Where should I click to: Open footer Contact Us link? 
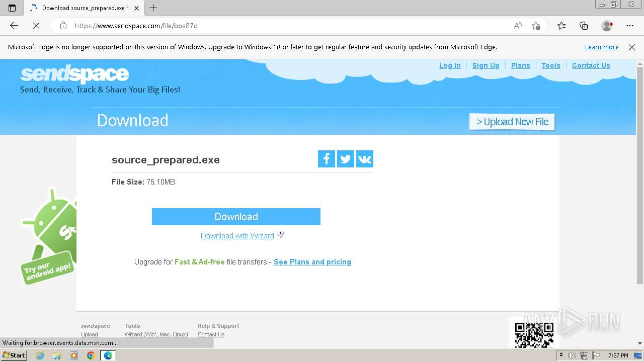coord(211,334)
